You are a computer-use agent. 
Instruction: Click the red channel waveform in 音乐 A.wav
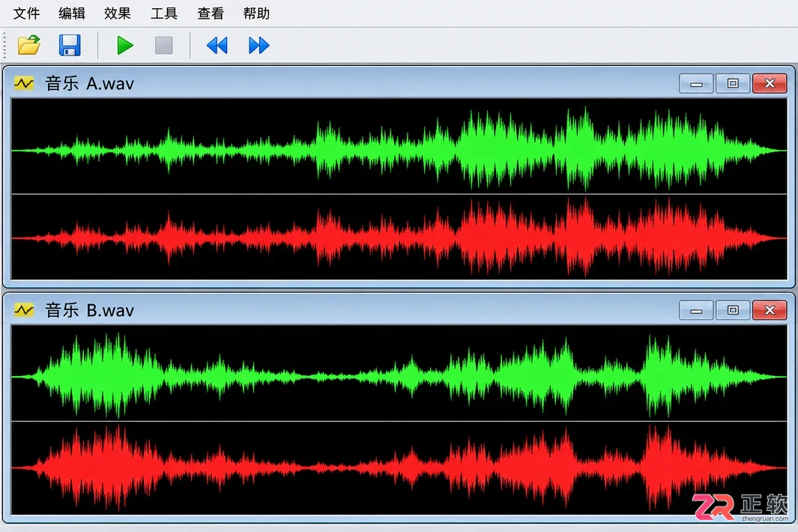coord(399,238)
